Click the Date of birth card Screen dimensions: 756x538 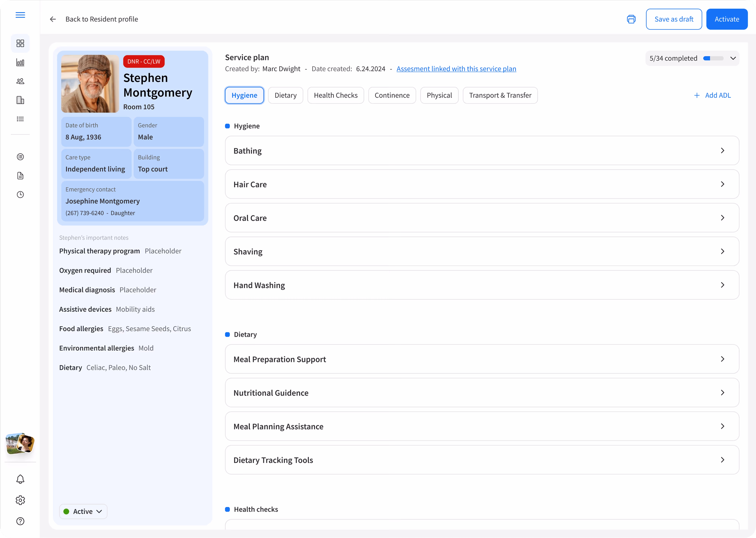[96, 132]
